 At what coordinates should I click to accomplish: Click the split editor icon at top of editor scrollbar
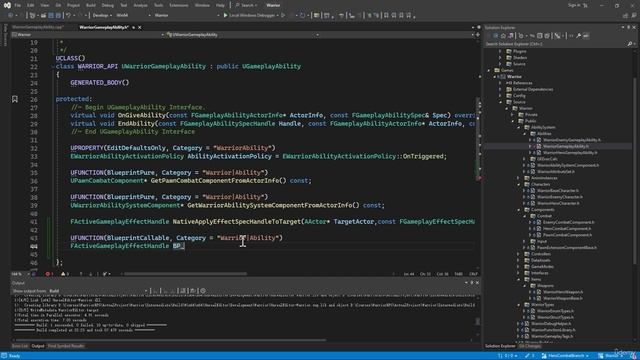point(478,35)
